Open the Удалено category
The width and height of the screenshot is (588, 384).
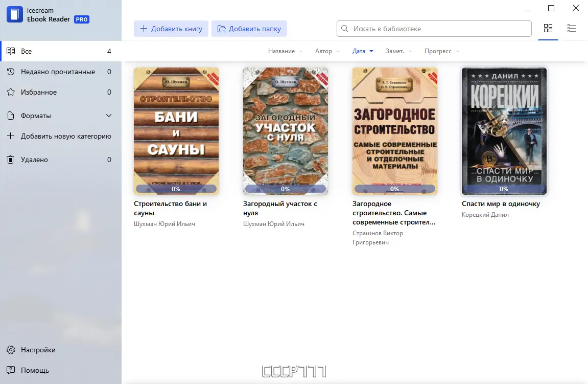[61, 160]
